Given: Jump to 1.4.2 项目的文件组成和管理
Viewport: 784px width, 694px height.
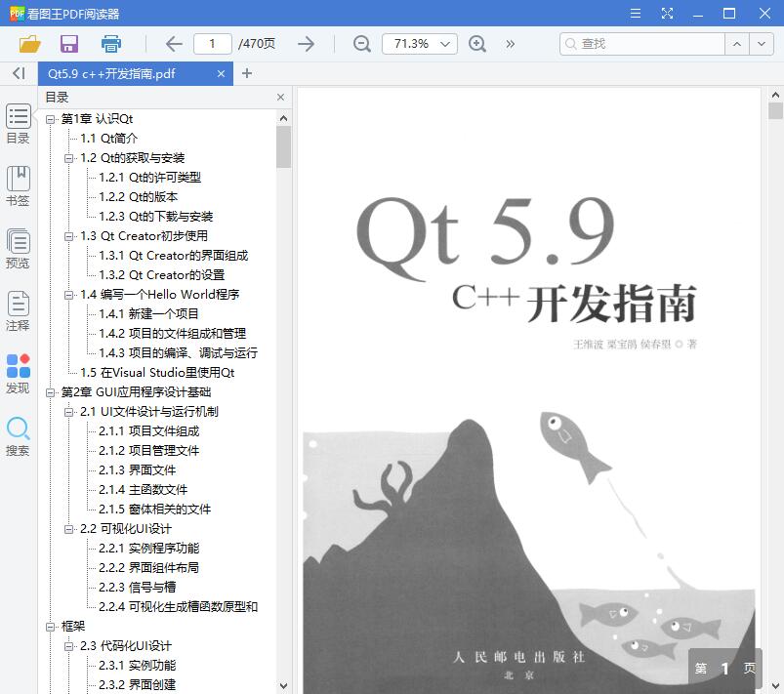Looking at the screenshot, I should (172, 334).
